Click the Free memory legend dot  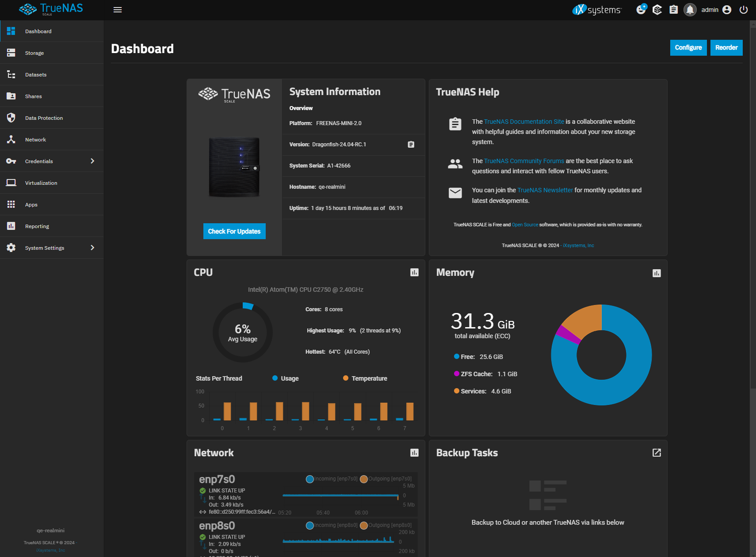coord(457,356)
